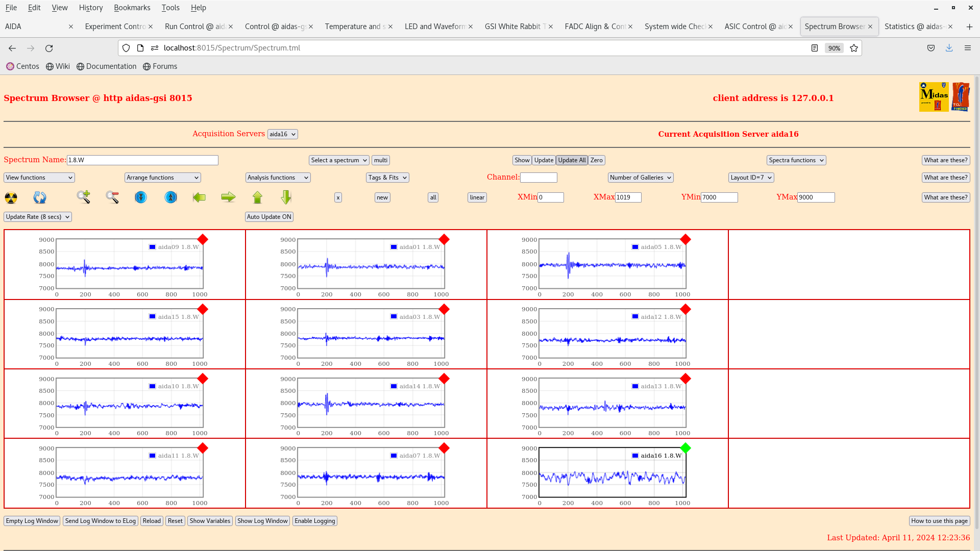The height and width of the screenshot is (551, 980).
Task: Open the Bookmarks menu
Action: pyautogui.click(x=132, y=8)
